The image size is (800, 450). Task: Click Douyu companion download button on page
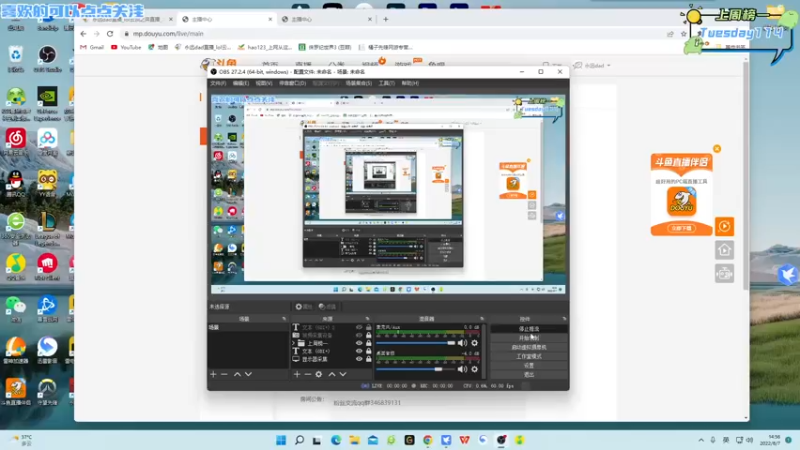click(681, 228)
